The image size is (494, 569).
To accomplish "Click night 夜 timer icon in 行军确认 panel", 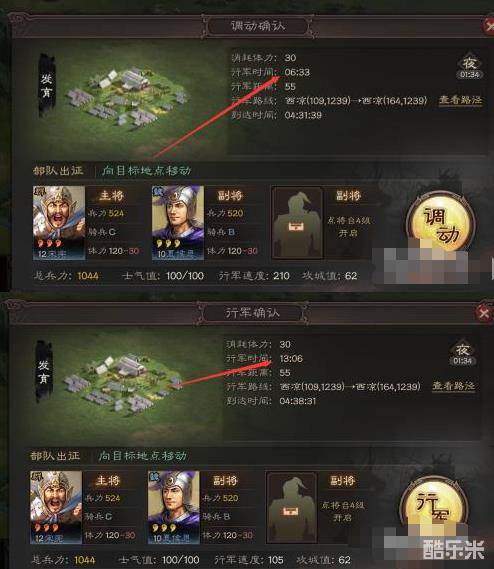I will (462, 353).
